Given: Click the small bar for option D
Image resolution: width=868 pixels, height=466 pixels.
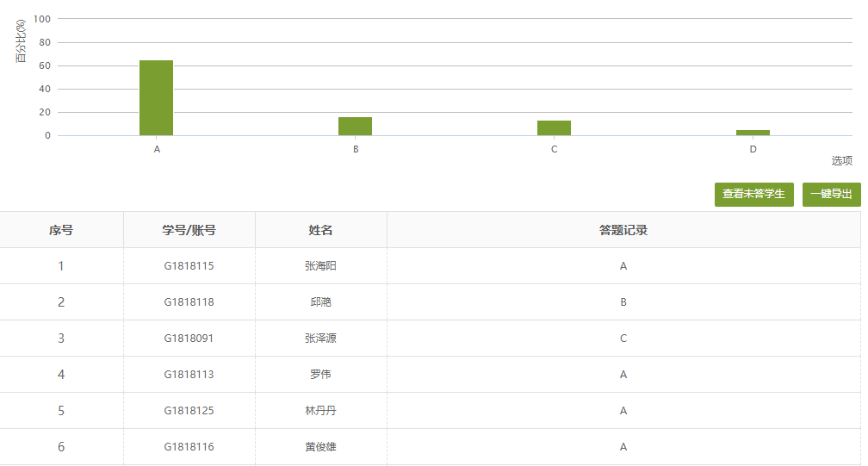Looking at the screenshot, I should point(753,133).
